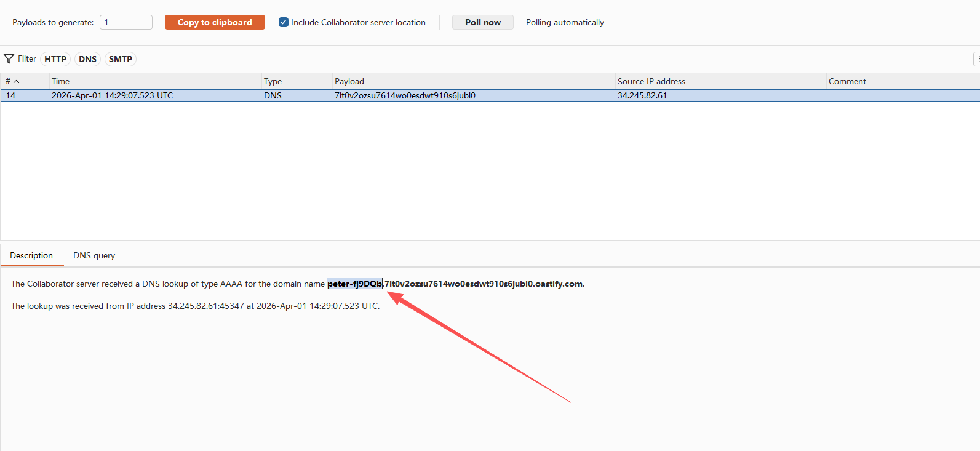Click payload value 7lt0v2ozsu7614wo0esdwt910s6jubi0 in table
The image size is (980, 451).
tap(405, 95)
